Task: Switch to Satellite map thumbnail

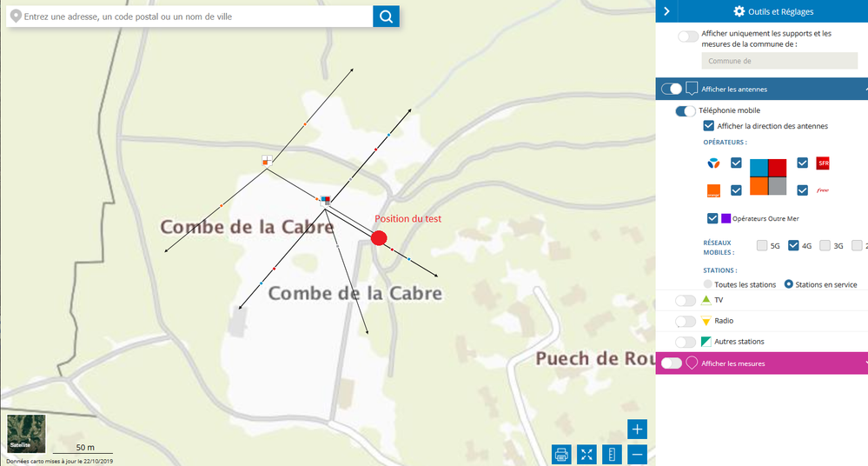Action: (x=26, y=433)
